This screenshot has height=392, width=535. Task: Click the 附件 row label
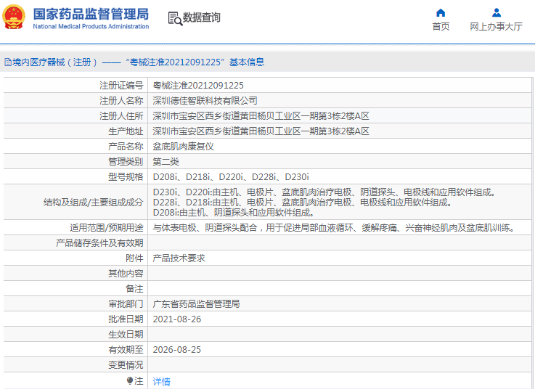[x=134, y=258]
